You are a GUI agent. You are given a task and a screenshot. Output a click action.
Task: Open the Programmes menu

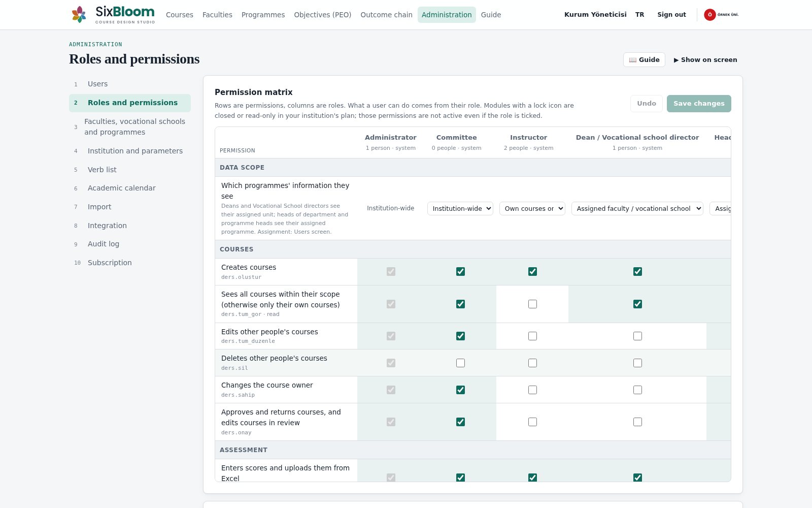pyautogui.click(x=263, y=15)
